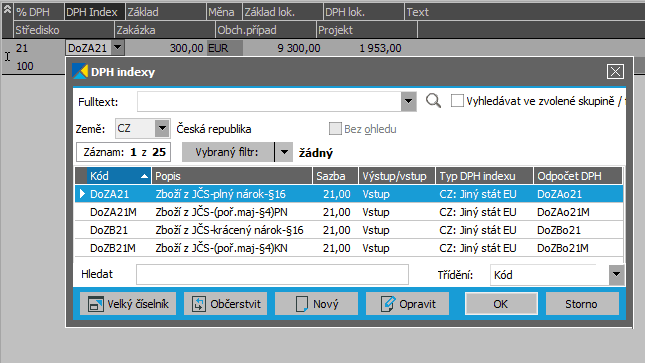Screen dimensions: 645x363
Task: Sort by the Kód column header
Action: click(119, 176)
